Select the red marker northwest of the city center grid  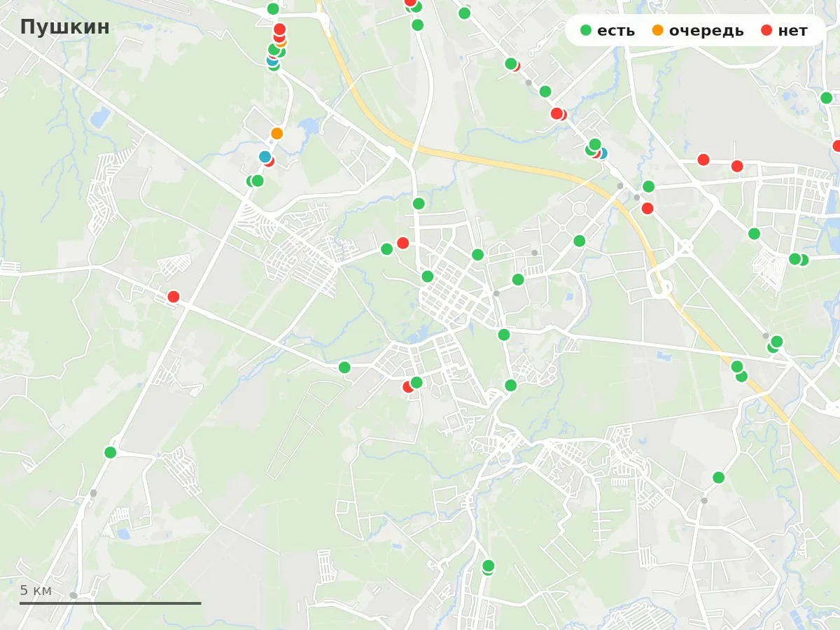(x=403, y=243)
